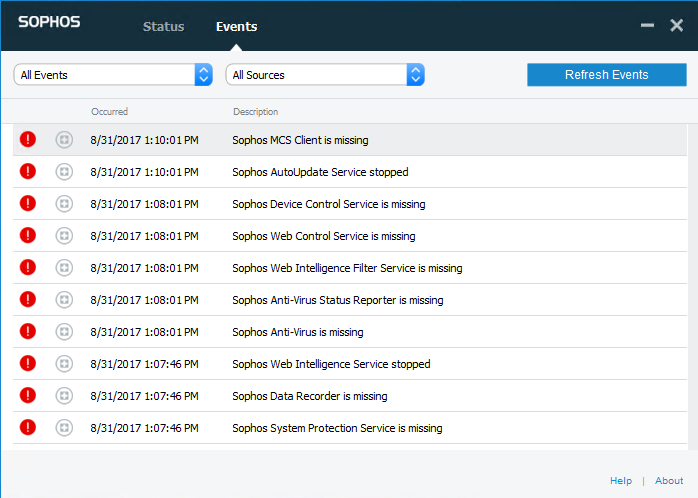Click red alert icon for Data Recorder is missing
The image size is (698, 498).
[x=28, y=395]
